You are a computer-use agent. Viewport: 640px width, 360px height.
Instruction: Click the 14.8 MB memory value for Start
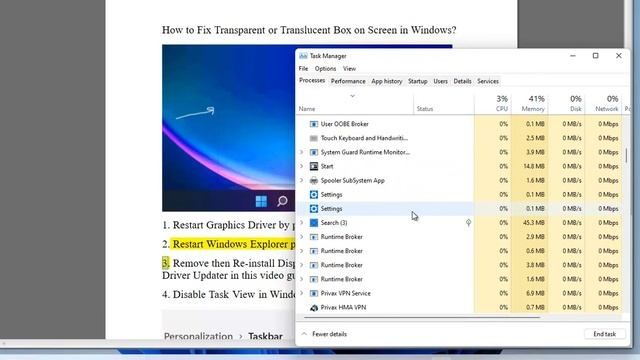click(x=534, y=166)
